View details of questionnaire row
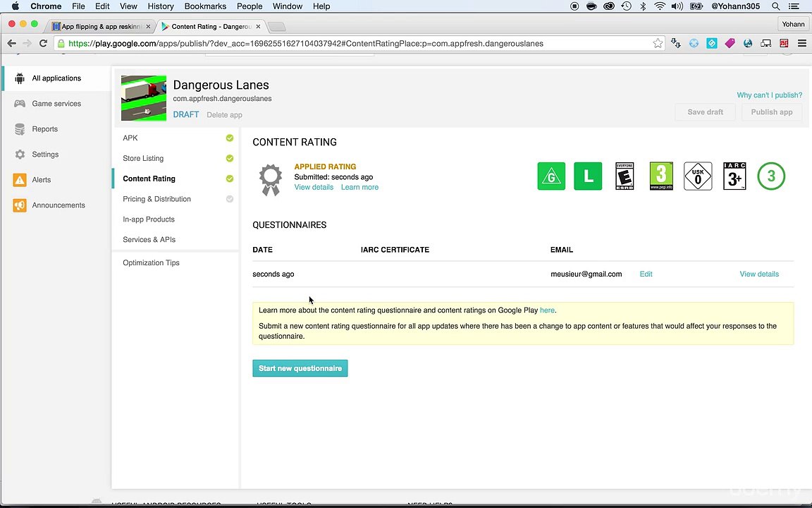This screenshot has width=812, height=508. tap(758, 274)
